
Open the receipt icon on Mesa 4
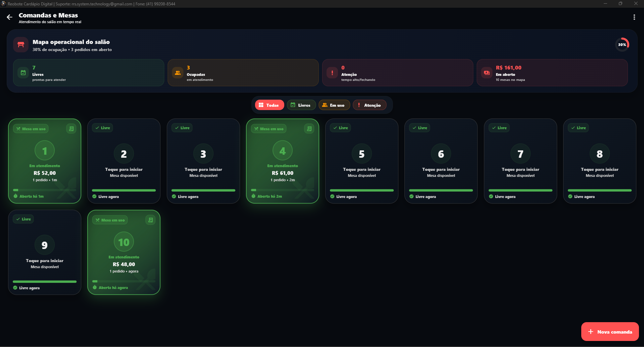[309, 129]
